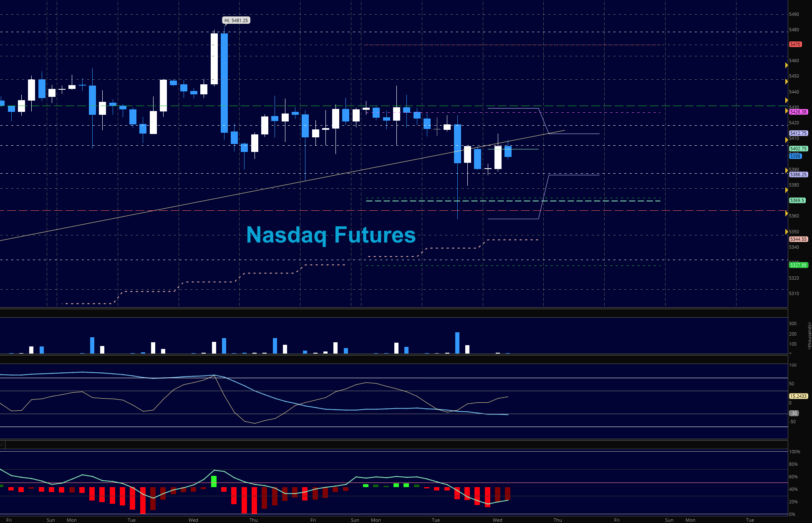Click the pink 5344.55 price tag

[x=798, y=239]
